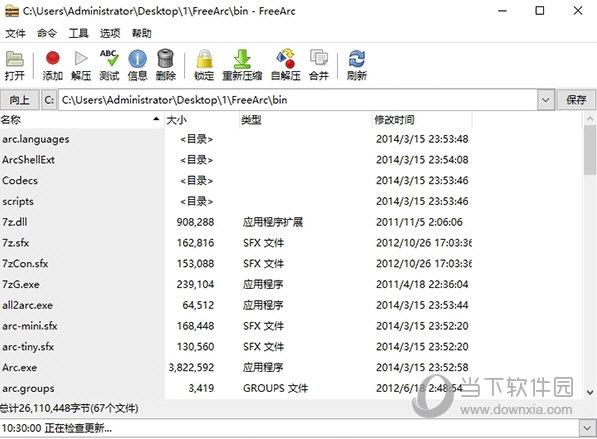Open the 命令 menu
Image resolution: width=597 pixels, height=439 pixels.
point(46,34)
